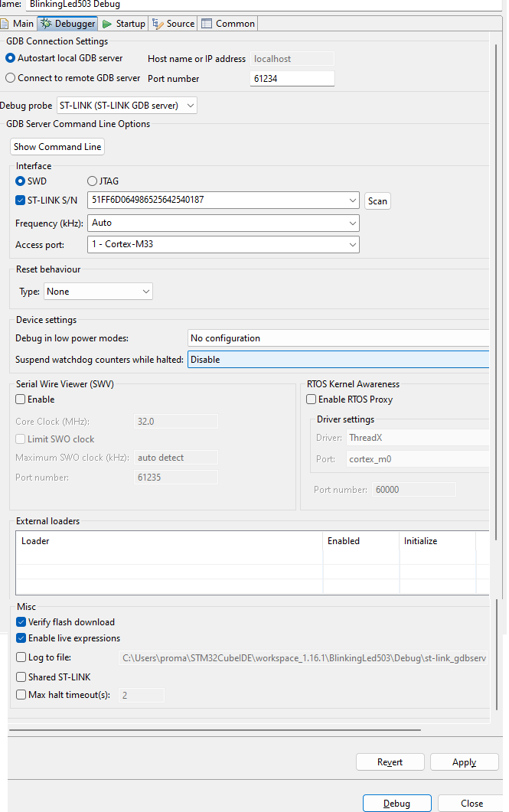This screenshot has height=812, width=509.
Task: Click the Startup tab green arrow icon
Action: 107,24
